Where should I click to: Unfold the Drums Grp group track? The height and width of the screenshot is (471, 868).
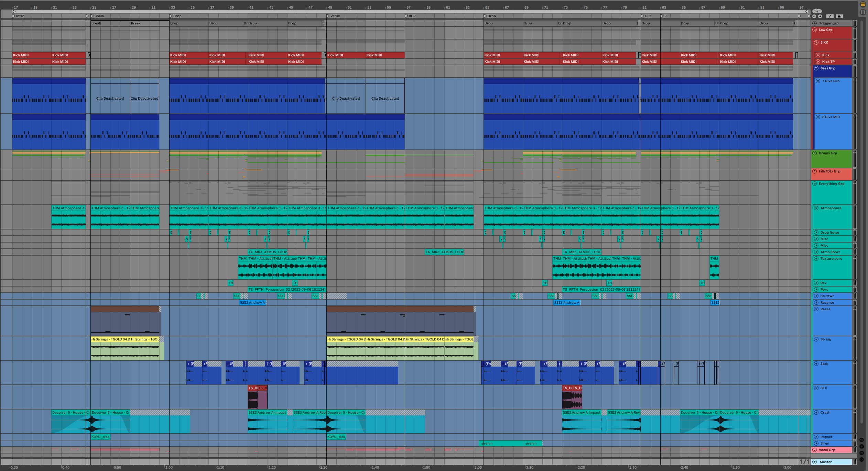[814, 153]
